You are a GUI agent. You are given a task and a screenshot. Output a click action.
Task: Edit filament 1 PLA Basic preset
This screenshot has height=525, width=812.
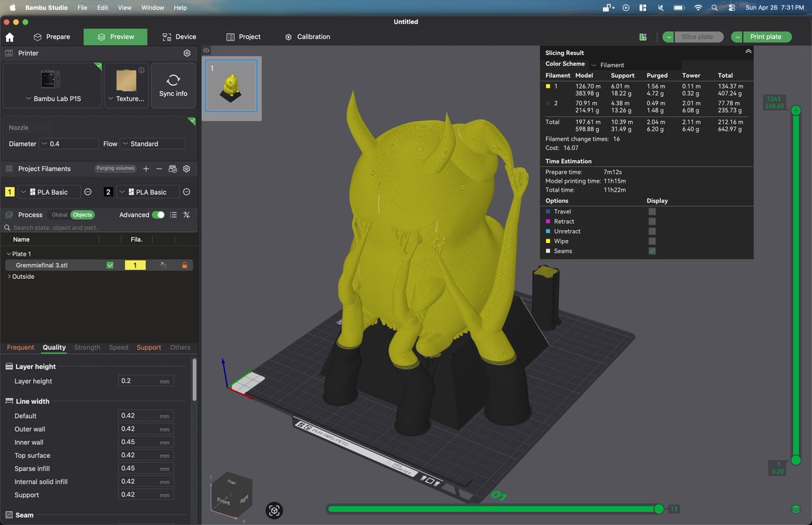coord(88,192)
